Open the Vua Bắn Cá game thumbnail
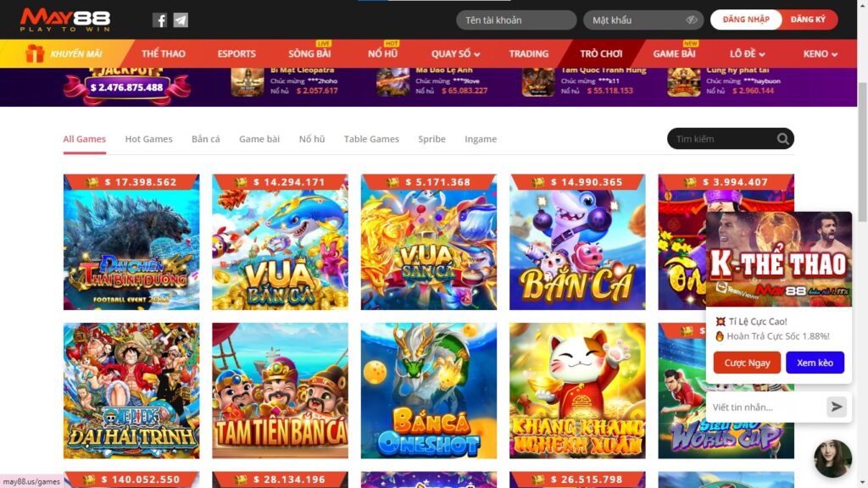The width and height of the screenshot is (868, 488). tap(280, 241)
